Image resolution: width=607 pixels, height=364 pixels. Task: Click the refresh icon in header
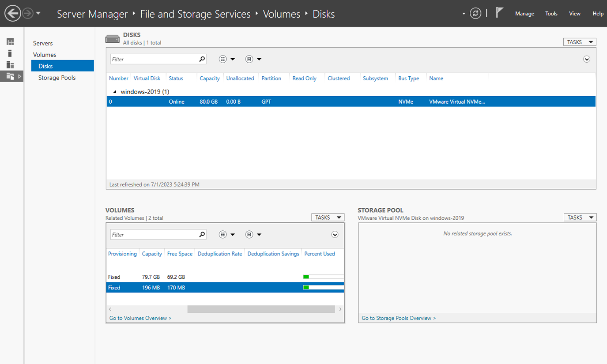point(475,14)
